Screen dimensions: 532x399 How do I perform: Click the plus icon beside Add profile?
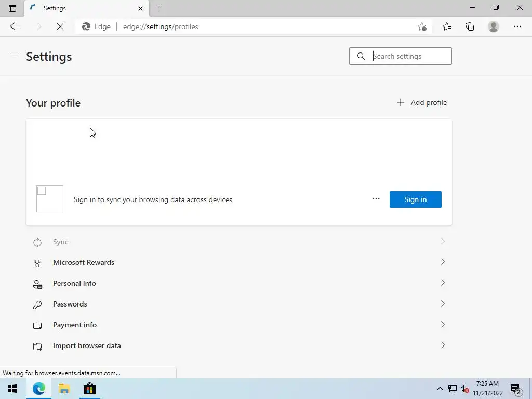tap(401, 102)
